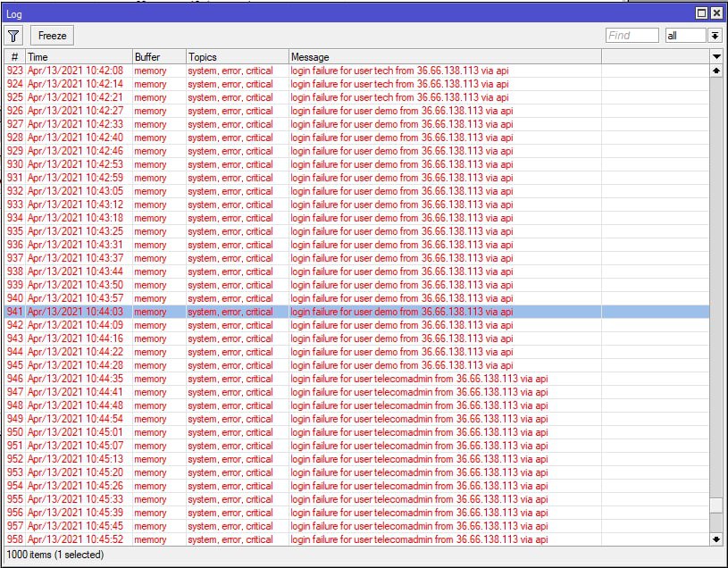Sort by the Message column header
This screenshot has width=728, height=568.
(x=445, y=56)
